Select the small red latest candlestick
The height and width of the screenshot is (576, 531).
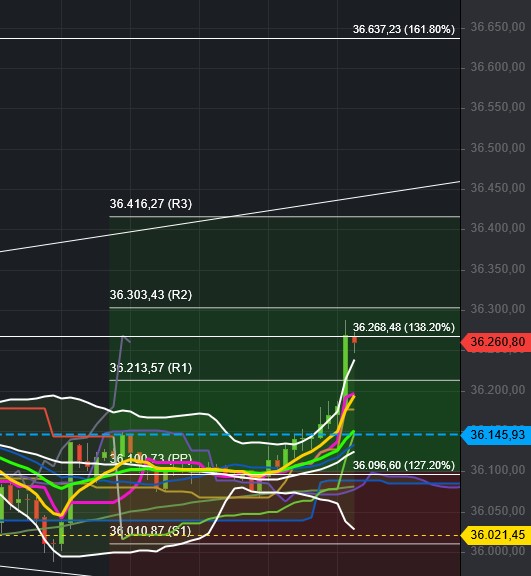354,341
